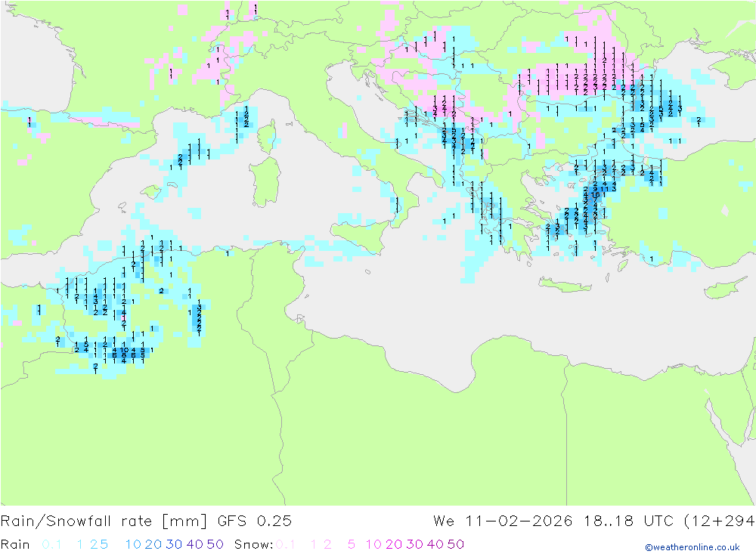This screenshot has height=554, width=756.
Task: Pick snow legend value 50
Action: coord(456,544)
